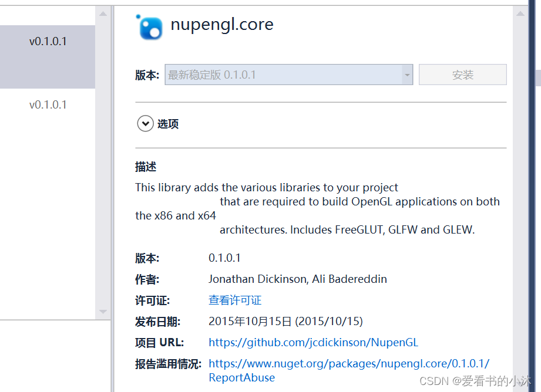541x392 pixels.
Task: Click the 作者 label
Action: (x=147, y=279)
